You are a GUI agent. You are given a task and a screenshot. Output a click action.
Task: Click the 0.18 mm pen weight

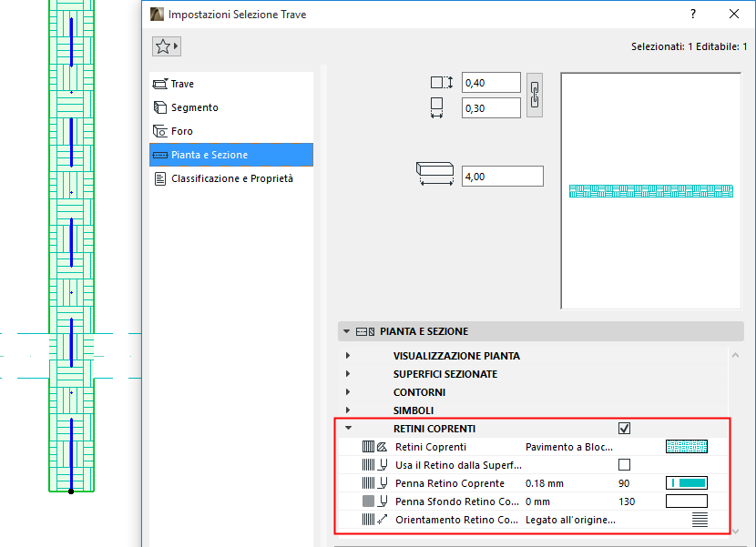point(545,483)
